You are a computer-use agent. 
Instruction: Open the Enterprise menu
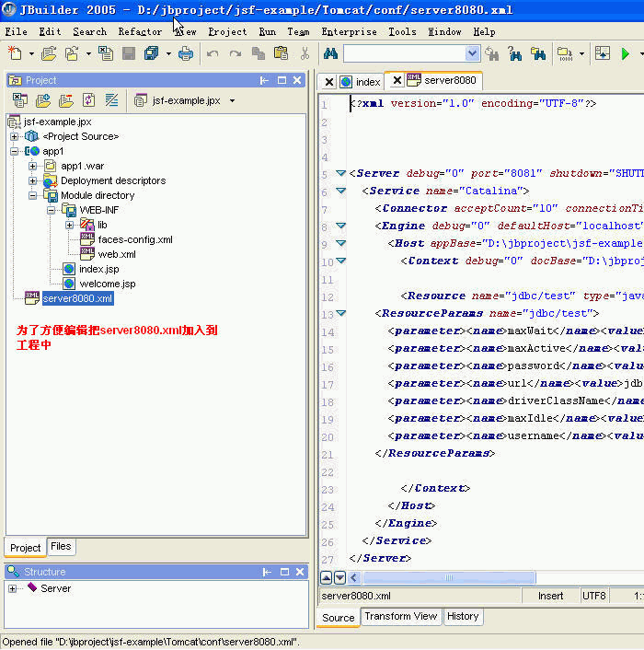[x=349, y=32]
